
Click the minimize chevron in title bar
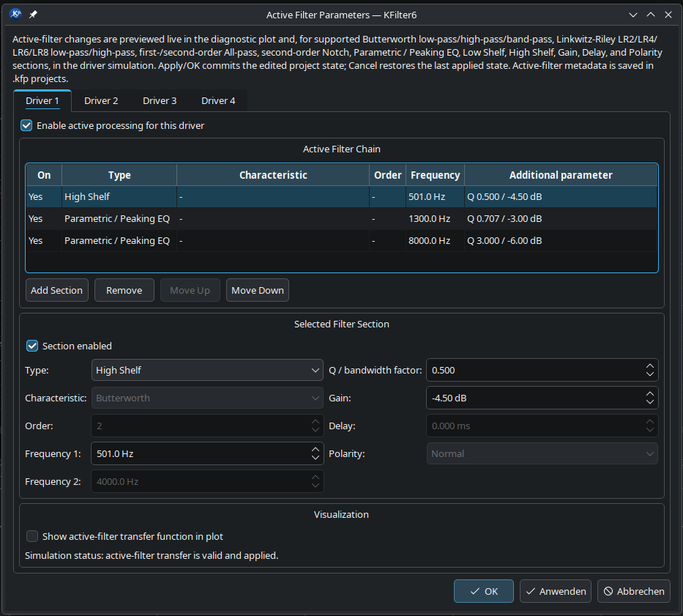click(633, 15)
